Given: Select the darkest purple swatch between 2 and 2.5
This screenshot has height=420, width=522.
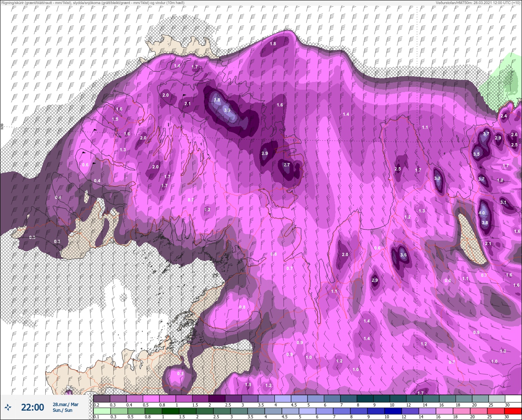Looking at the screenshot, I should [217, 398].
